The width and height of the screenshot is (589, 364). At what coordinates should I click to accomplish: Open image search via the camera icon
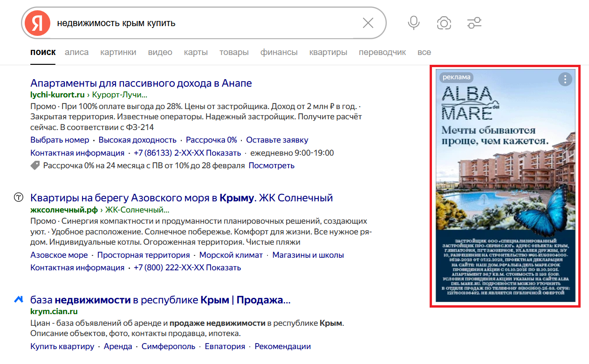[444, 22]
